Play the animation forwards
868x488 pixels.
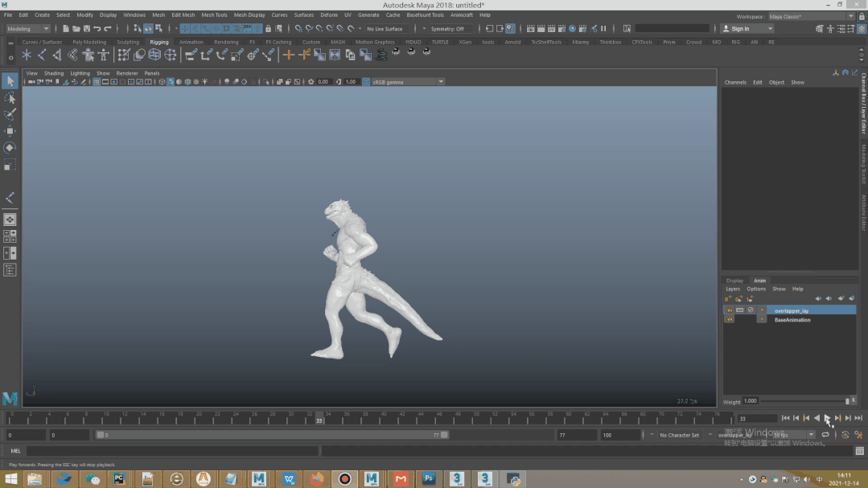click(827, 418)
